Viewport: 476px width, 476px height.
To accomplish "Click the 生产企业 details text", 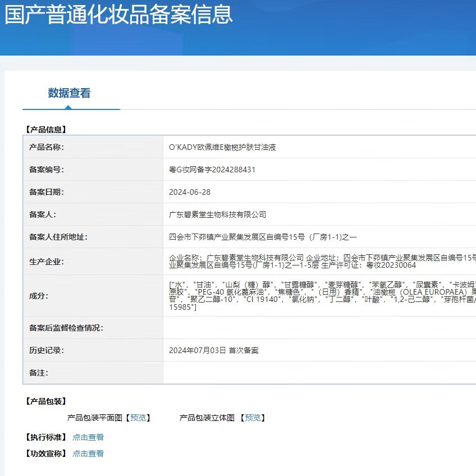I will click(320, 261).
